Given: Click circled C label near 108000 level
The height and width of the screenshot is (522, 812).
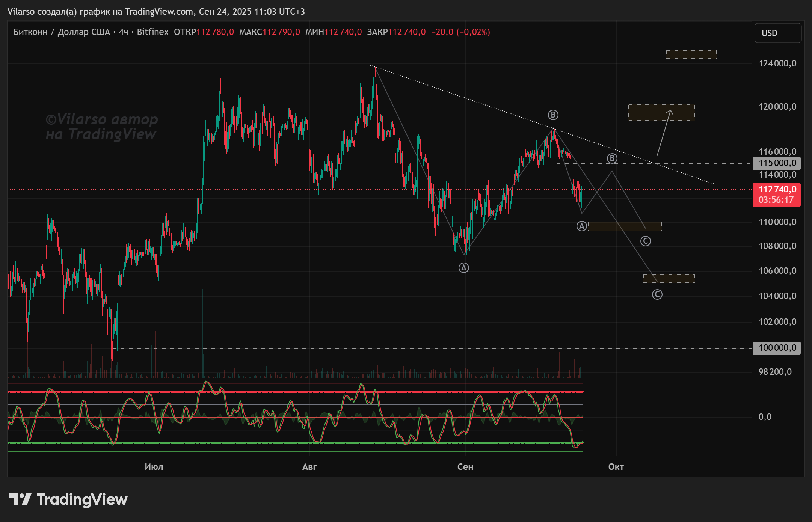Looking at the screenshot, I should pos(645,241).
